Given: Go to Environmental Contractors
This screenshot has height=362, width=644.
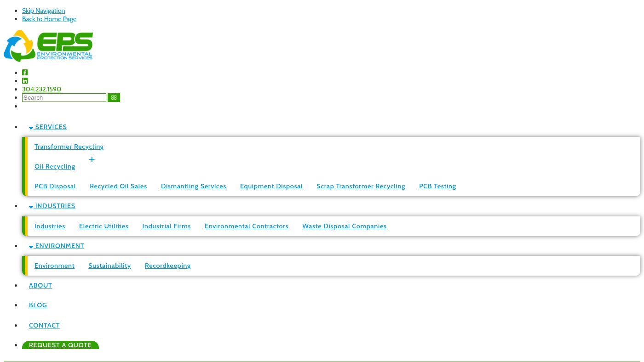Looking at the screenshot, I should (247, 226).
